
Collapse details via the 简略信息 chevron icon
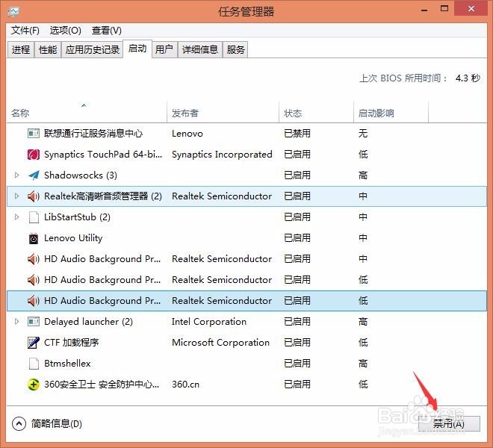tap(19, 423)
